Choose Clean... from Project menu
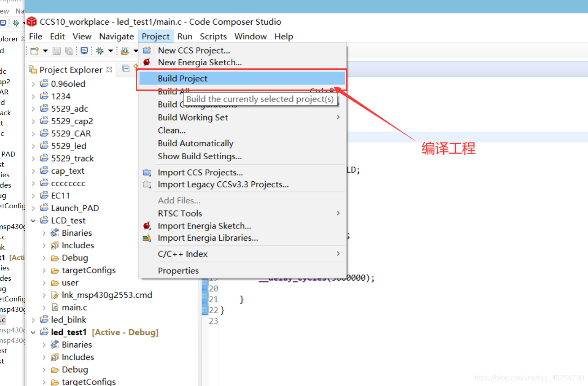This screenshot has height=386, width=588. (242, 130)
